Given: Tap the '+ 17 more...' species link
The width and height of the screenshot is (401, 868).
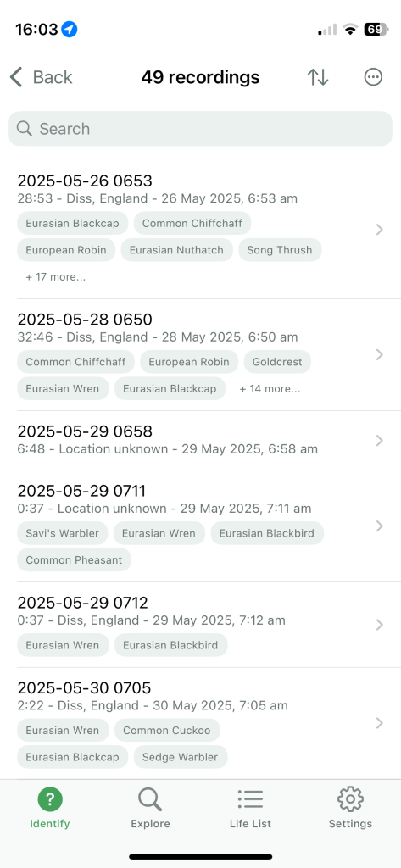Looking at the screenshot, I should 55,277.
